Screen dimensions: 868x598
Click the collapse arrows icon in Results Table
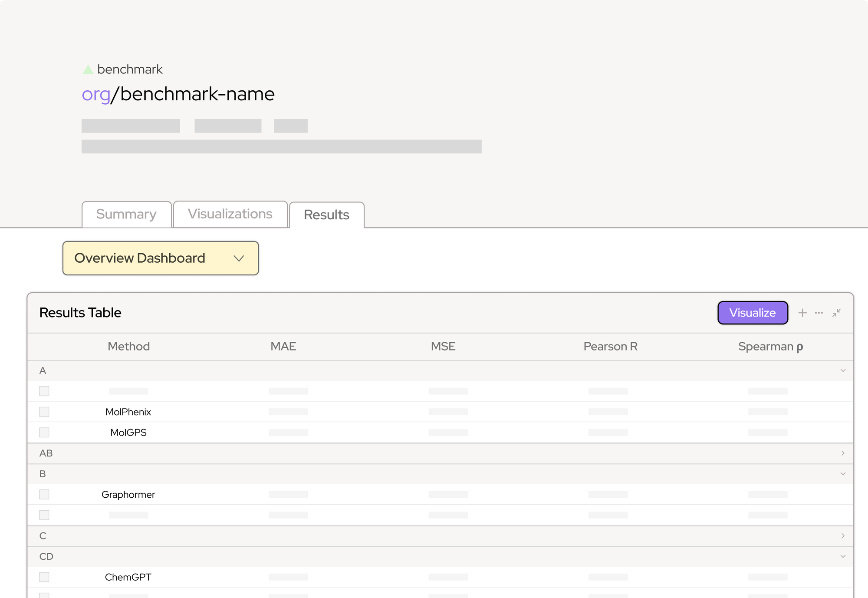click(837, 313)
